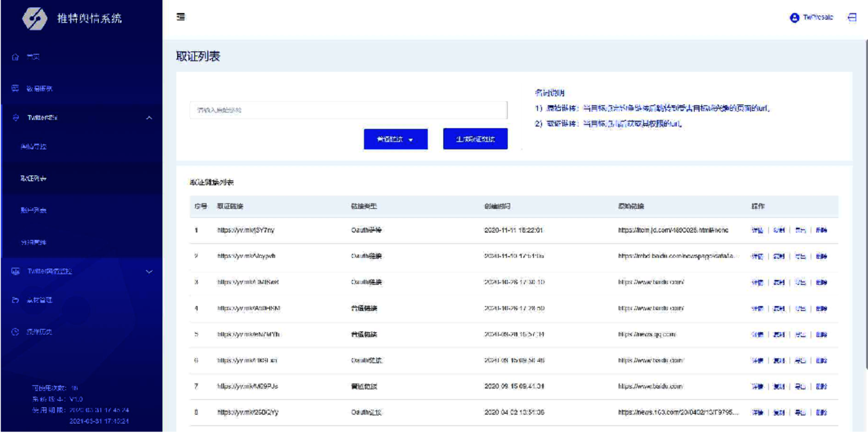Viewport: 868px width, 438px height.
Task: Click export link for row 8
Action: pyautogui.click(x=800, y=412)
